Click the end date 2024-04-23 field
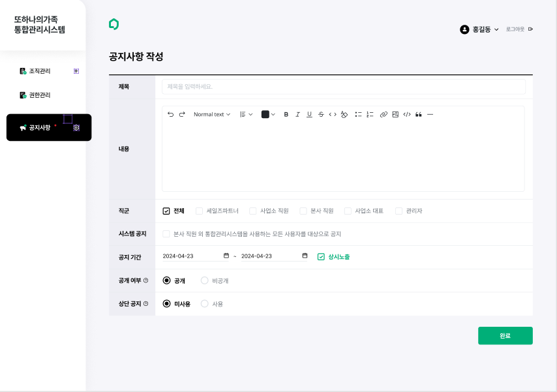 coord(274,256)
